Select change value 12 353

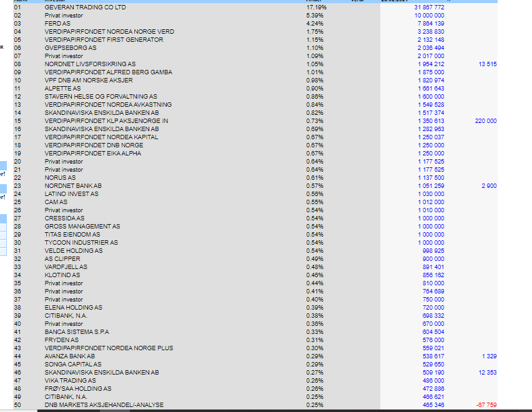tap(488, 373)
